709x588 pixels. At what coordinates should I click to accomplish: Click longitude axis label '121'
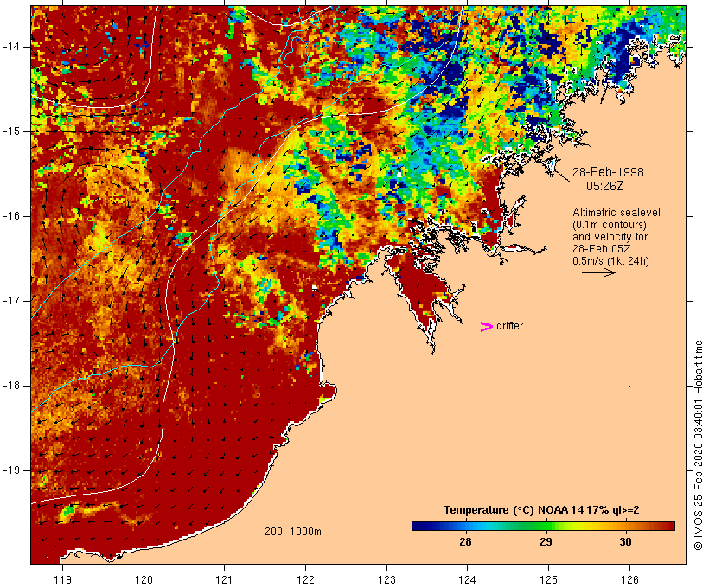click(224, 580)
